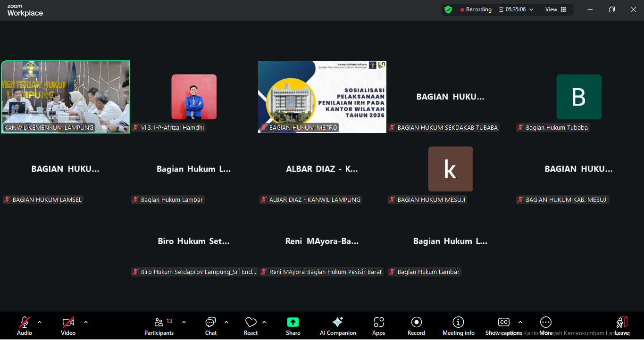Open the Apps panel
This screenshot has height=340, width=644.
pos(378,323)
